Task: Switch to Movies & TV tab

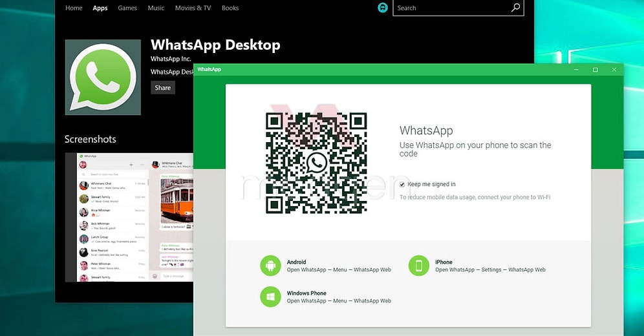Action: [193, 8]
